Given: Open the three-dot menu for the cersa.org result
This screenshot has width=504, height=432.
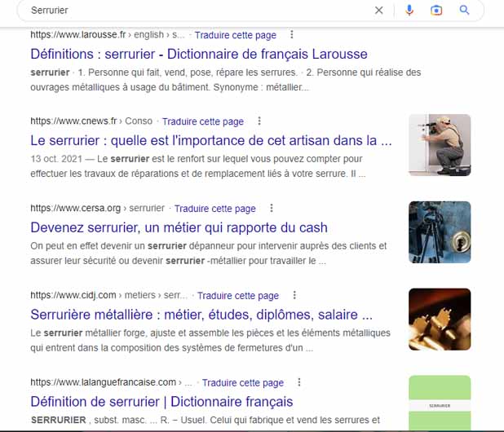Looking at the screenshot, I should 272,208.
